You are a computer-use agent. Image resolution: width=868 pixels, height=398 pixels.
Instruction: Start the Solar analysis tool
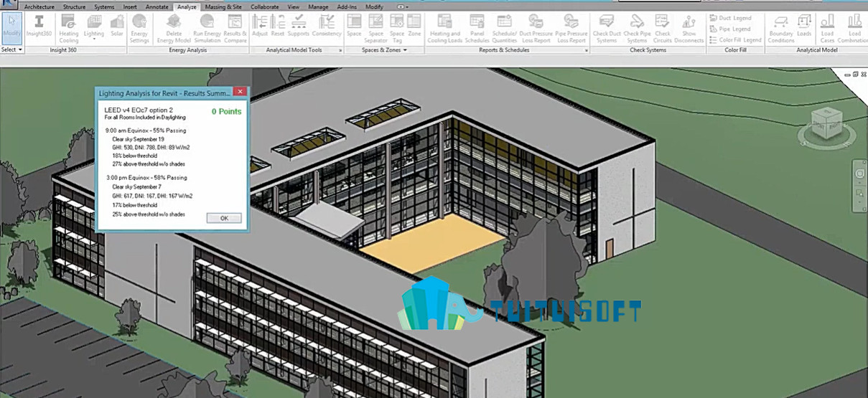pos(116,27)
